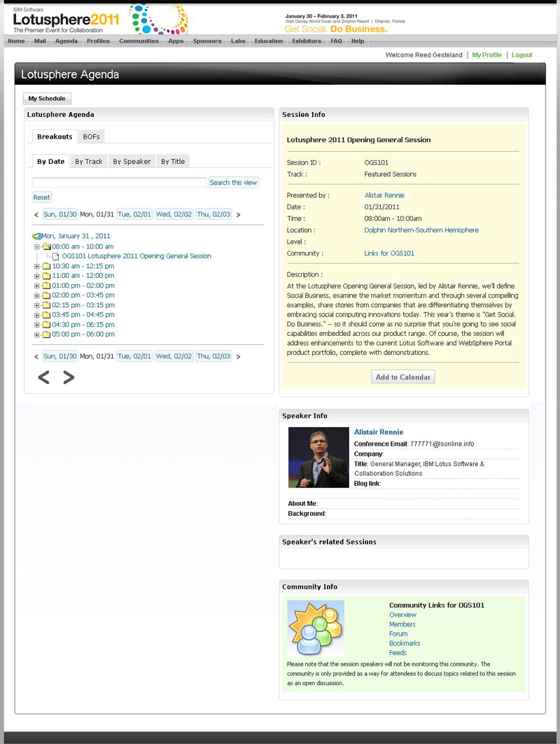Screen dimensions: 560x744
Task: Expand the 10:30 am - 12:15 pm time slot
Action: [x=37, y=267]
